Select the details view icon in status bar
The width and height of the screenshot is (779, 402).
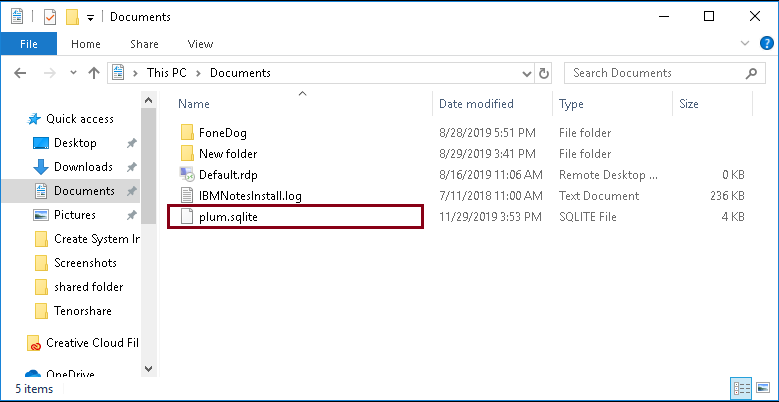(x=742, y=388)
